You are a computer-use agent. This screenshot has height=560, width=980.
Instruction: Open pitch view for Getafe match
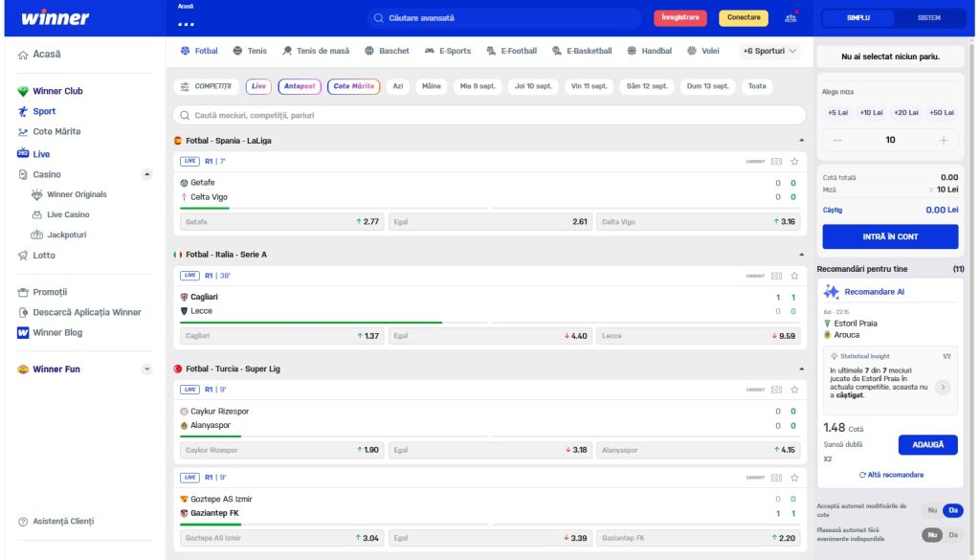(x=776, y=161)
